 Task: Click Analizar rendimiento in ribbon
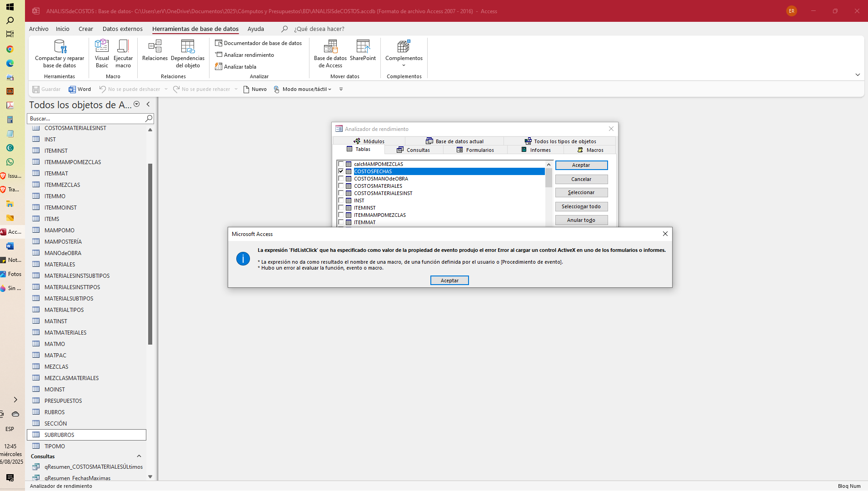pyautogui.click(x=244, y=55)
